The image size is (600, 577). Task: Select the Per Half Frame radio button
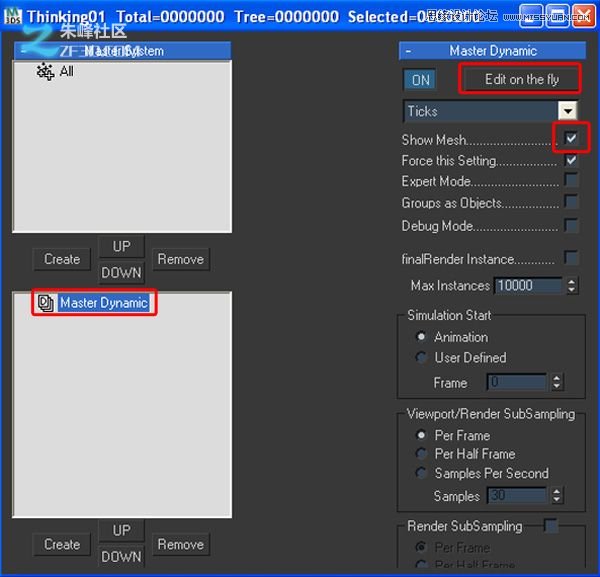pyautogui.click(x=421, y=454)
